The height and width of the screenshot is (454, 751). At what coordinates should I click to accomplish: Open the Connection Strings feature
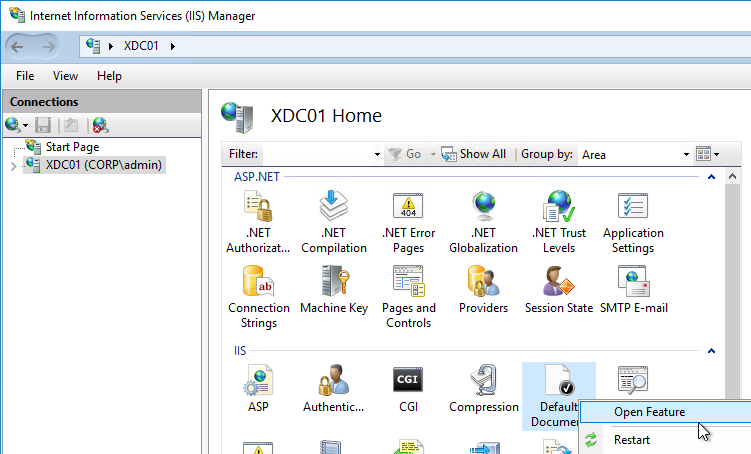point(259,297)
